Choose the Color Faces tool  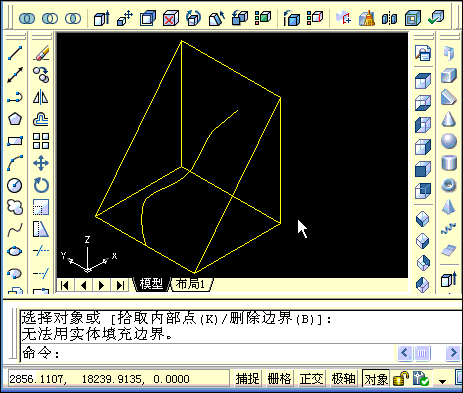coord(263,18)
